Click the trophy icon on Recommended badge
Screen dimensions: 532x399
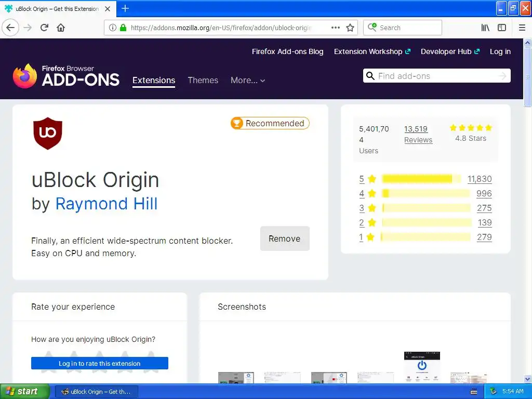coord(237,123)
